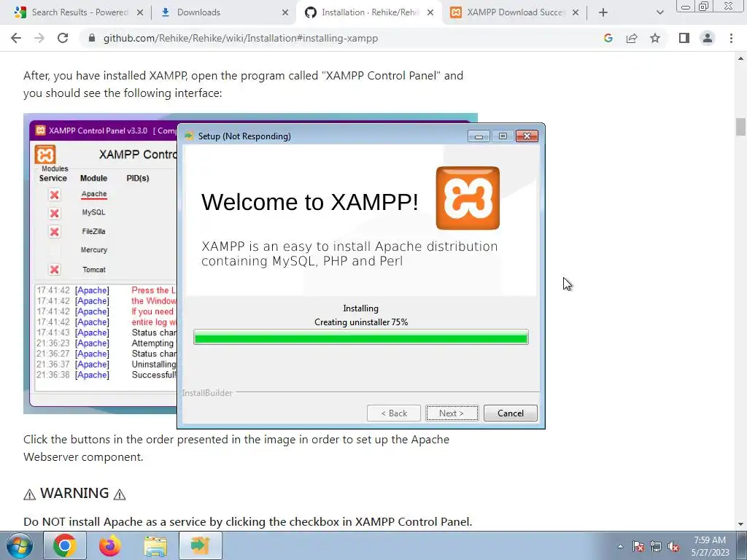747x560 pixels.
Task: Click the Cancel button in Setup
Action: click(x=510, y=413)
